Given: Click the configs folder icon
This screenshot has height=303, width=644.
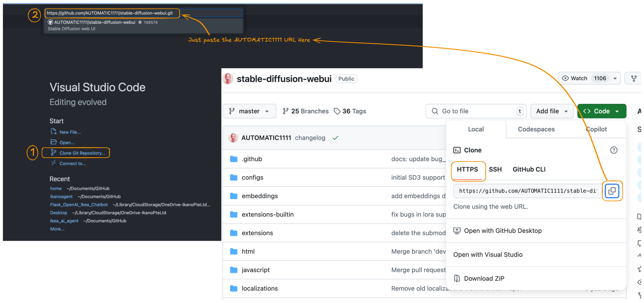Looking at the screenshot, I should (234, 177).
